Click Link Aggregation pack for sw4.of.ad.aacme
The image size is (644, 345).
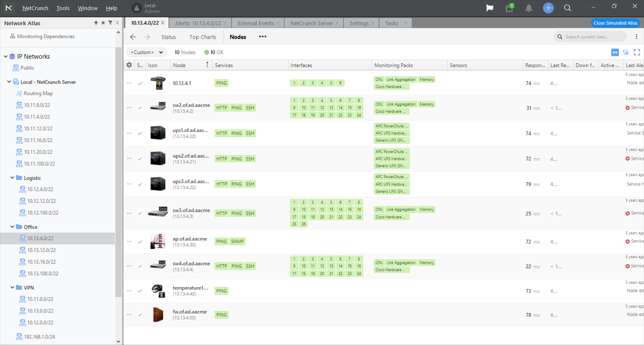point(401,263)
